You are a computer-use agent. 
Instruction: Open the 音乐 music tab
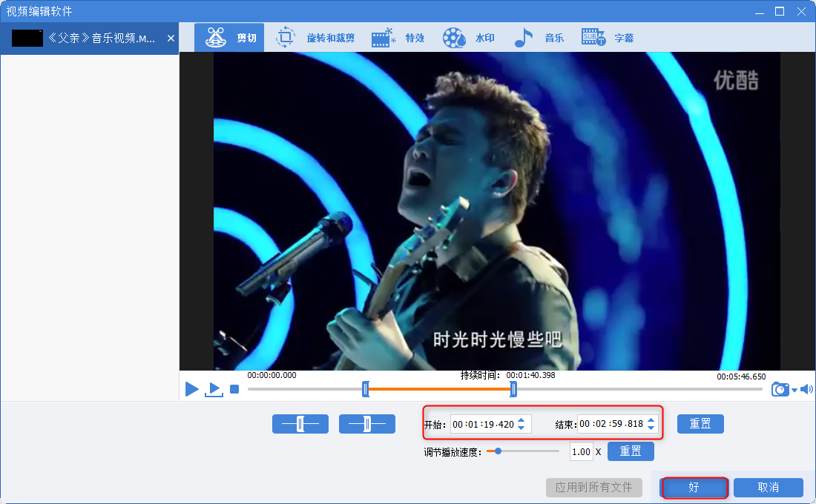[538, 38]
